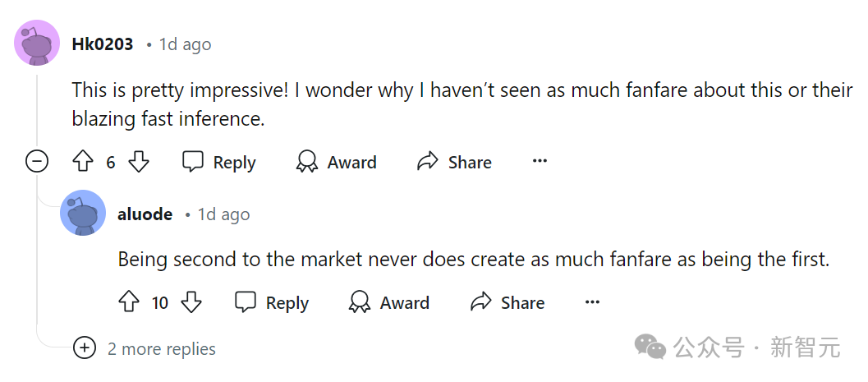Give an award to Hk0203's comment
868x382 pixels.
click(x=337, y=162)
